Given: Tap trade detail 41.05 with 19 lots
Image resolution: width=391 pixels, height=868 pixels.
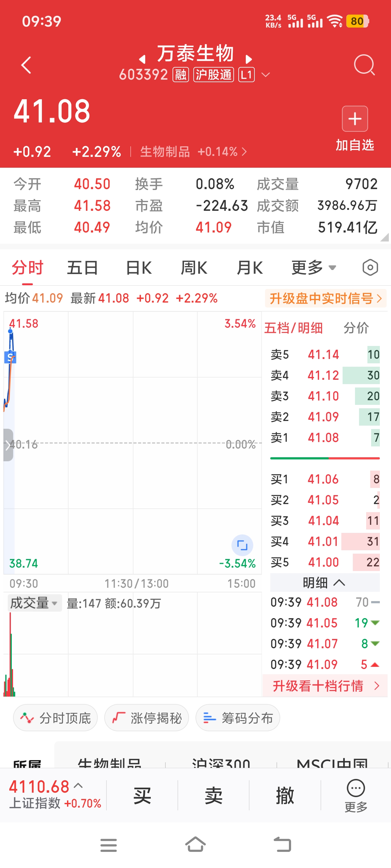Looking at the screenshot, I should click(325, 623).
